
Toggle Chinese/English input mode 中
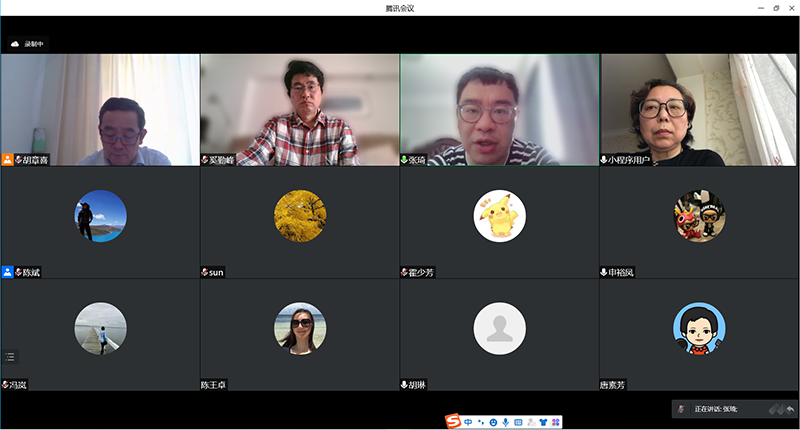pos(468,422)
